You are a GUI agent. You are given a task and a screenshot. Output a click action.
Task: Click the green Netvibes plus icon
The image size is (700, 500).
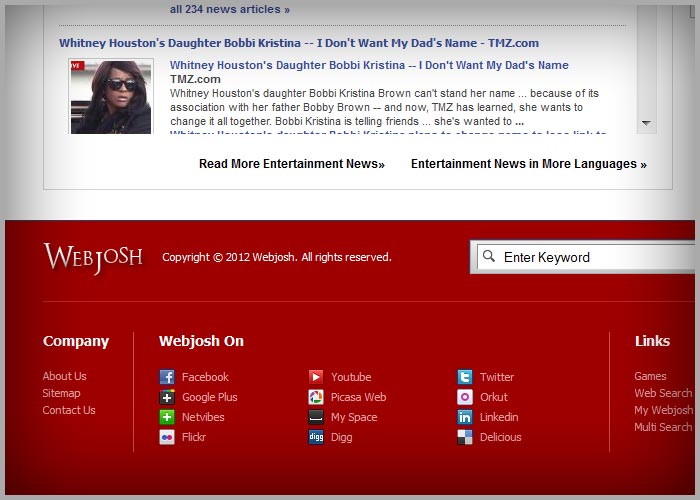click(x=167, y=417)
